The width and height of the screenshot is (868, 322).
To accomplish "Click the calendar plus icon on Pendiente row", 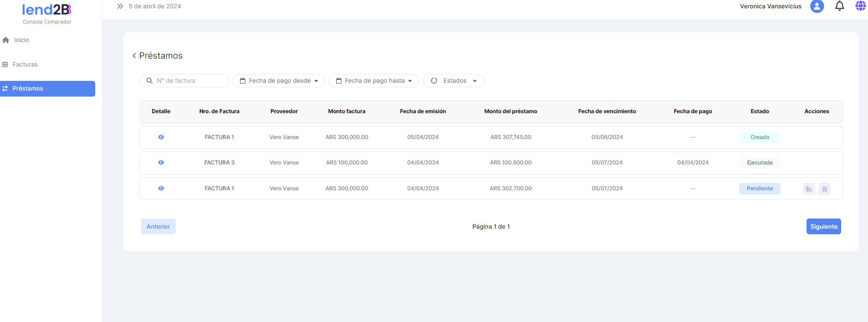I will (x=825, y=189).
